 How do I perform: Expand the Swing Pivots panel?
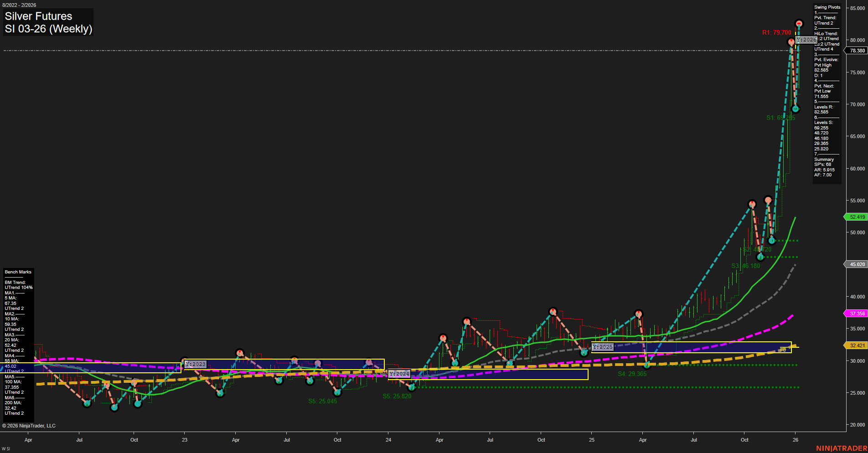click(827, 7)
